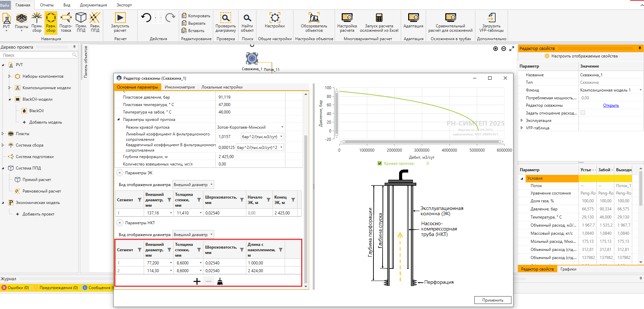Open Флюид dropdown in properties editor
Screen dimensions: 644x309
coord(640,90)
